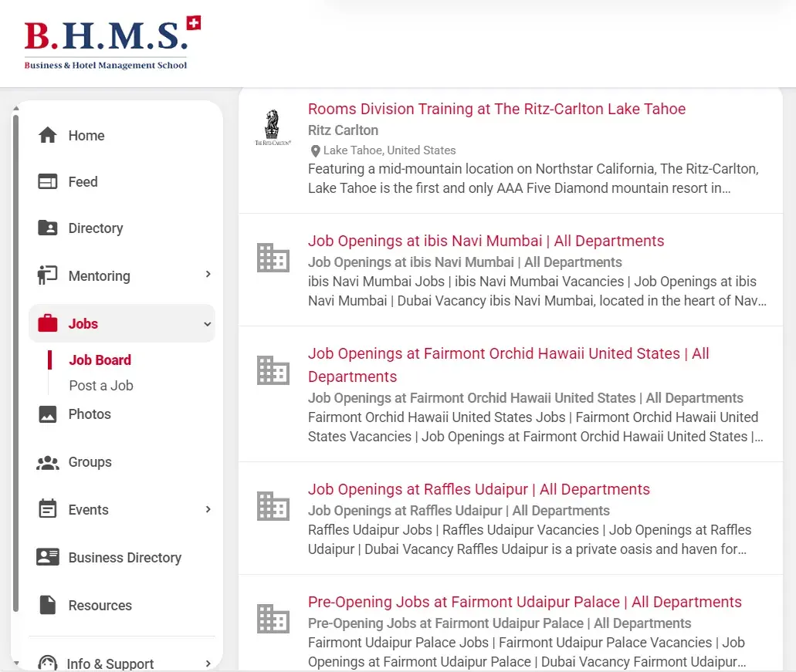This screenshot has height=672, width=796.
Task: Expand the Events submenu chevron
Action: [x=208, y=510]
